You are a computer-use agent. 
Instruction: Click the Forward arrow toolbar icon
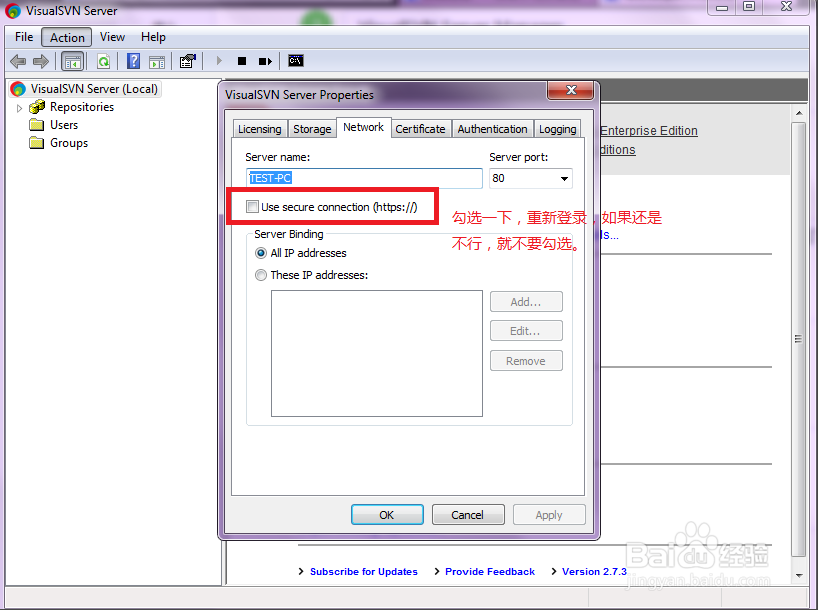(x=41, y=62)
